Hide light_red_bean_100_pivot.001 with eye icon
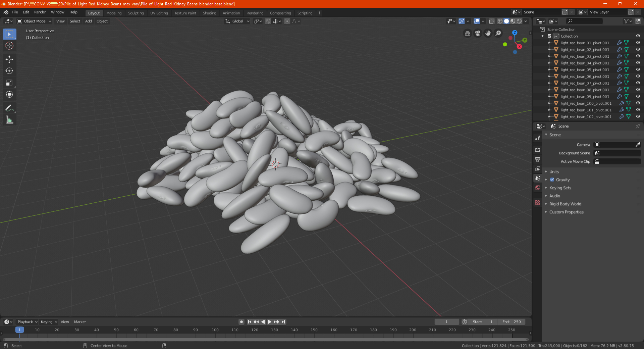The height and width of the screenshot is (349, 644). click(638, 103)
